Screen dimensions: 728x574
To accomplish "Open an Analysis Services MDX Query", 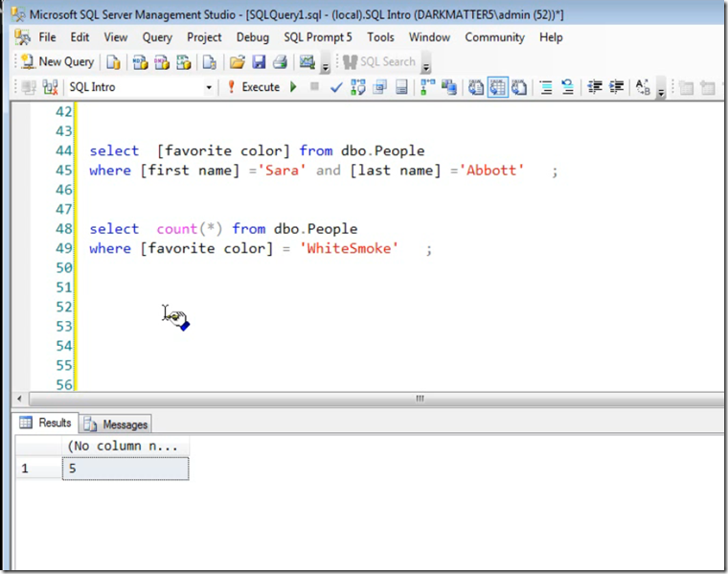I will pyautogui.click(x=140, y=61).
